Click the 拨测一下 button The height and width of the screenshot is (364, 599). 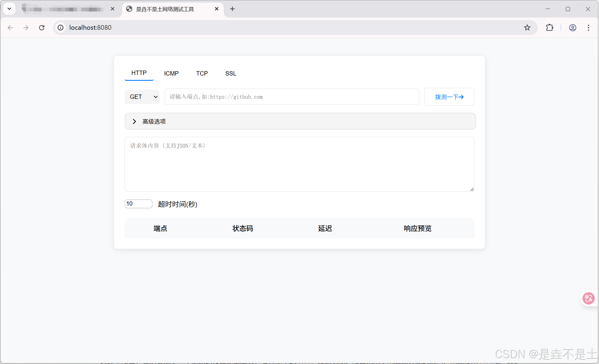point(449,97)
